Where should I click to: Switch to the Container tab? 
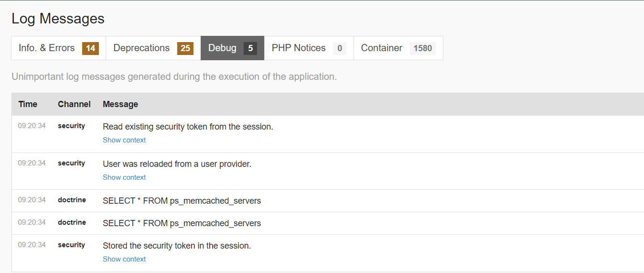382,48
